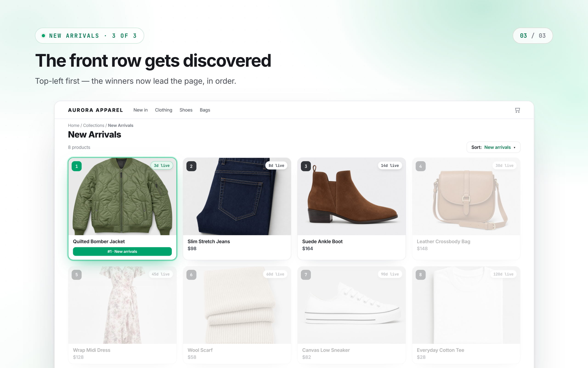Click the #1 · New arrivals button

pyautogui.click(x=122, y=251)
